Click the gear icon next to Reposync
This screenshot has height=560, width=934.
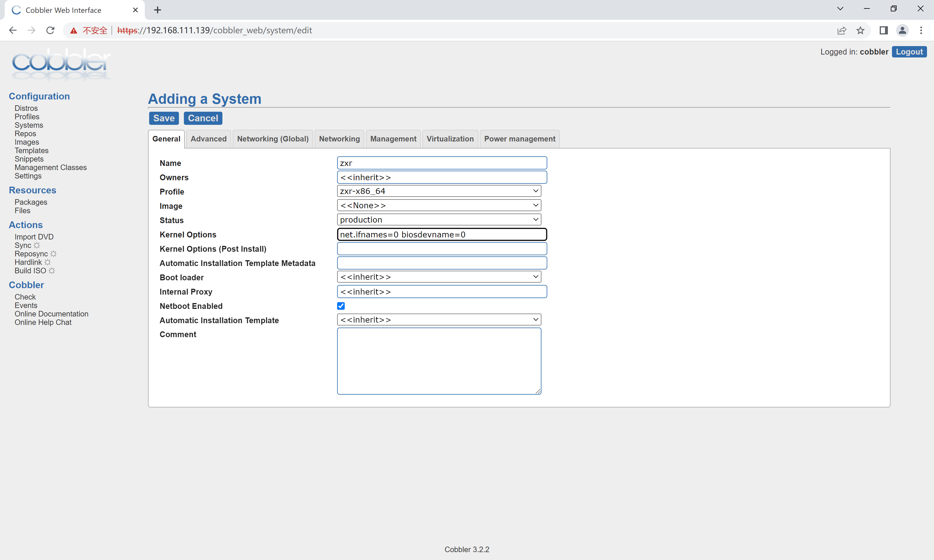(x=53, y=254)
